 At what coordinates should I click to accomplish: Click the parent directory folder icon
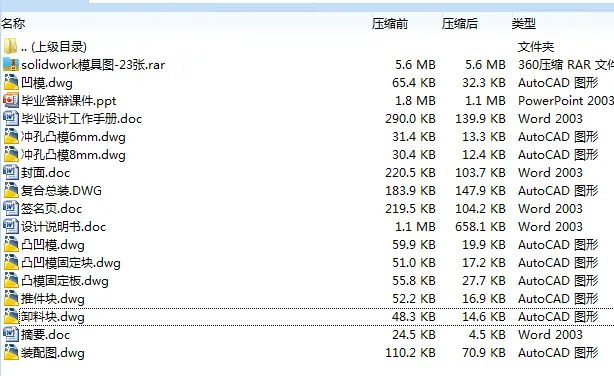click(11, 46)
